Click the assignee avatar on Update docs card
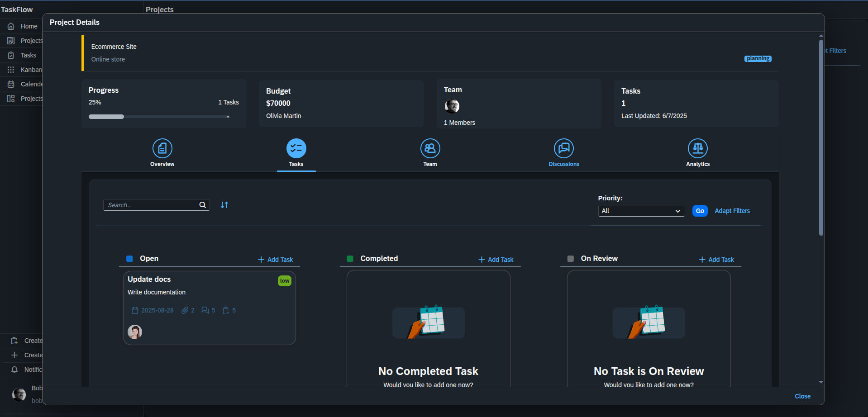The height and width of the screenshot is (417, 868). tap(135, 332)
